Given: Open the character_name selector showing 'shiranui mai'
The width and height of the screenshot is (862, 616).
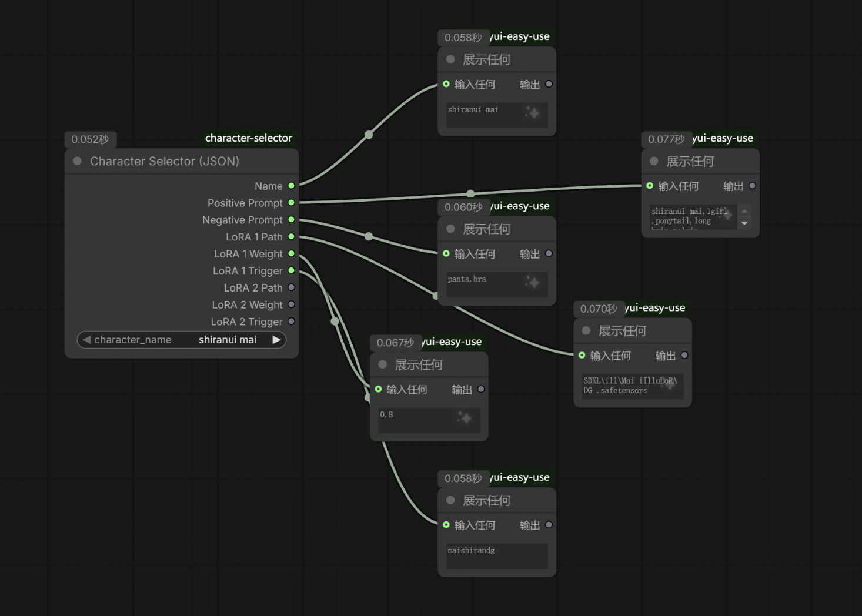Looking at the screenshot, I should click(182, 340).
